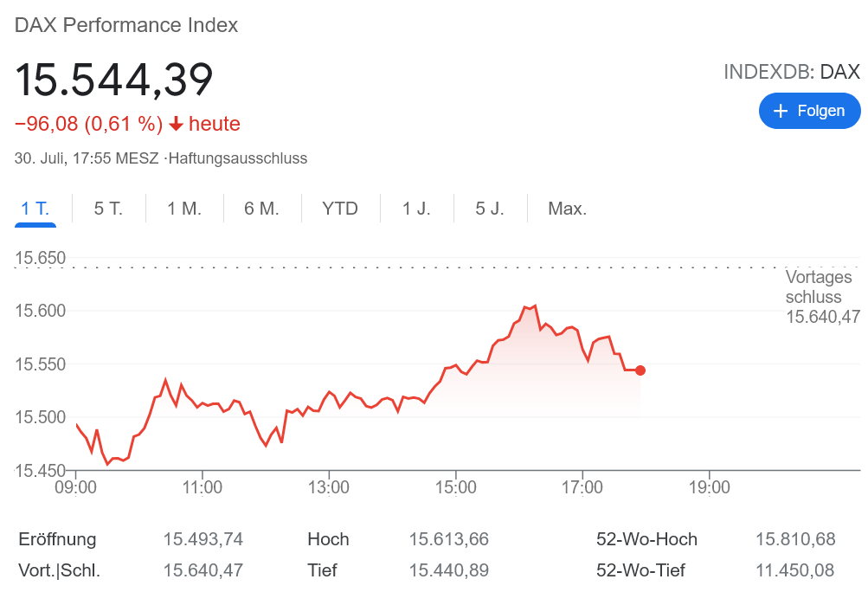
Task: Show the 5 J. chart view
Action: 490,209
